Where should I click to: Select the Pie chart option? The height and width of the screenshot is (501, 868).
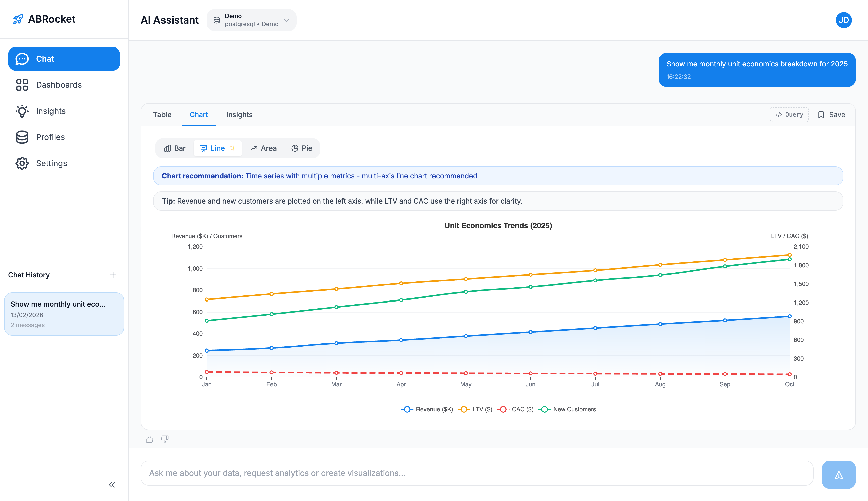coord(301,148)
